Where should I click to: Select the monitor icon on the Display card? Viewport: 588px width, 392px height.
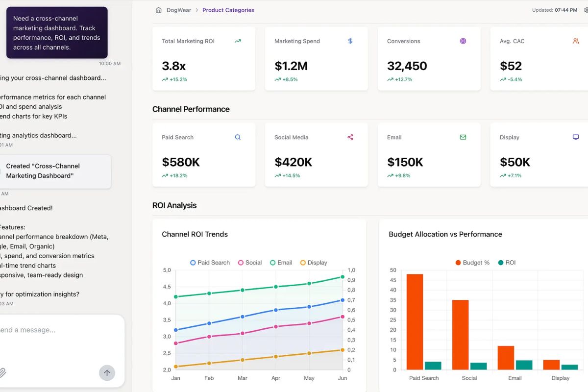pos(575,137)
